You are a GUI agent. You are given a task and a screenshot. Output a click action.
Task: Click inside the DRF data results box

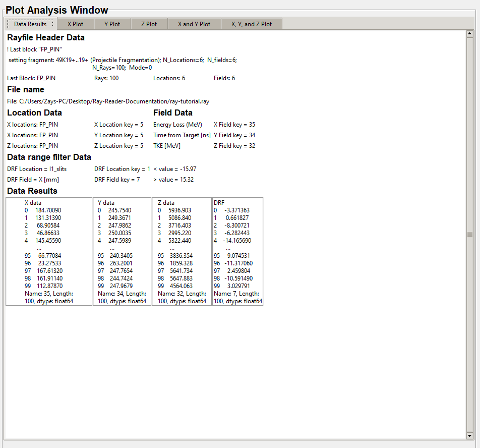237,251
